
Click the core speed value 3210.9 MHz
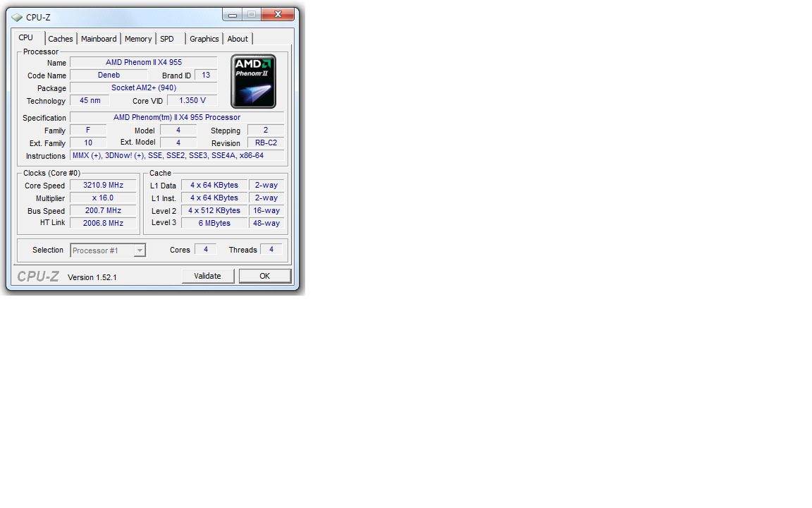[x=103, y=185]
